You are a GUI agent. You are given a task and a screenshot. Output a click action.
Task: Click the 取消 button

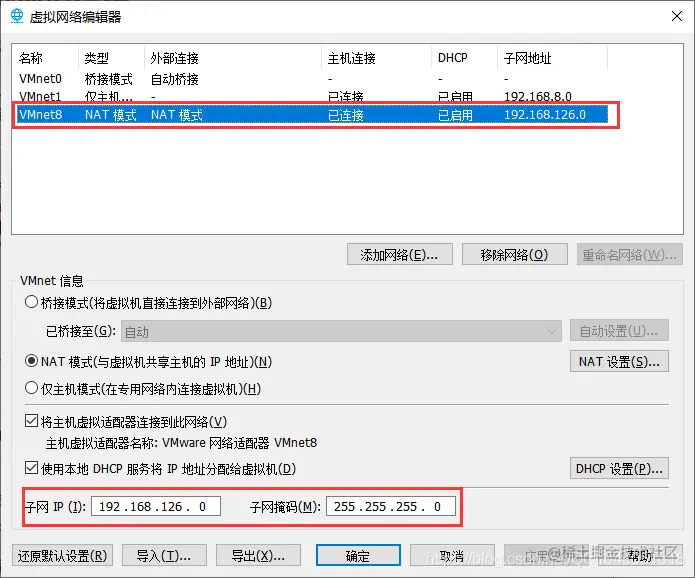coord(452,555)
